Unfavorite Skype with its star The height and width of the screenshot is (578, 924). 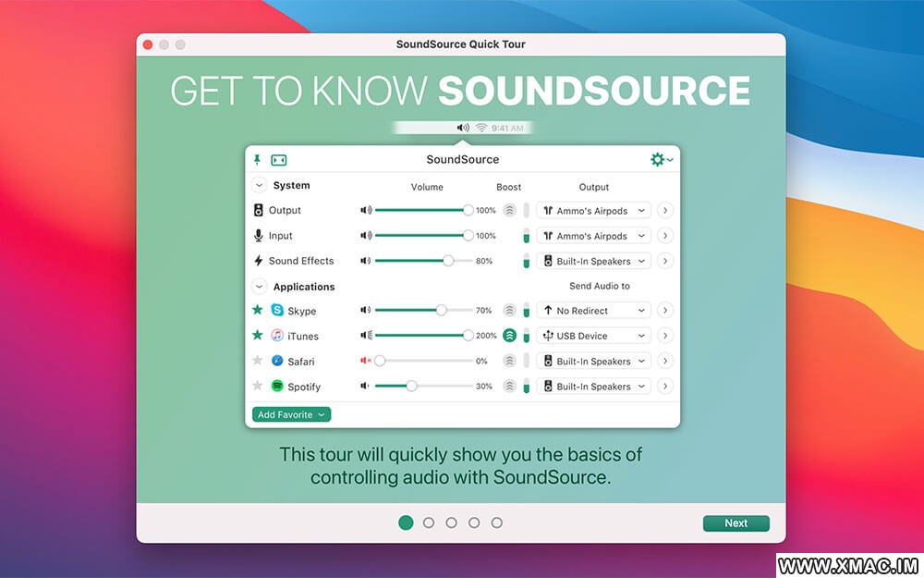[x=258, y=310]
